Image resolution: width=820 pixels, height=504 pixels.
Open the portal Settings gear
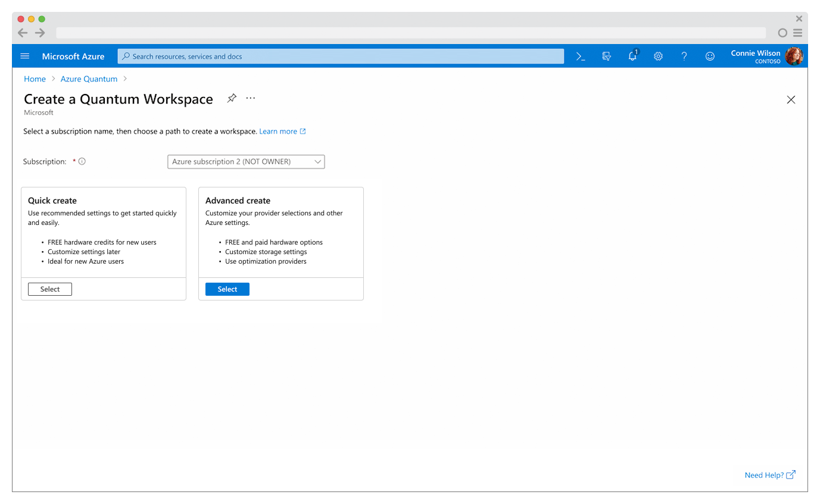coord(658,56)
